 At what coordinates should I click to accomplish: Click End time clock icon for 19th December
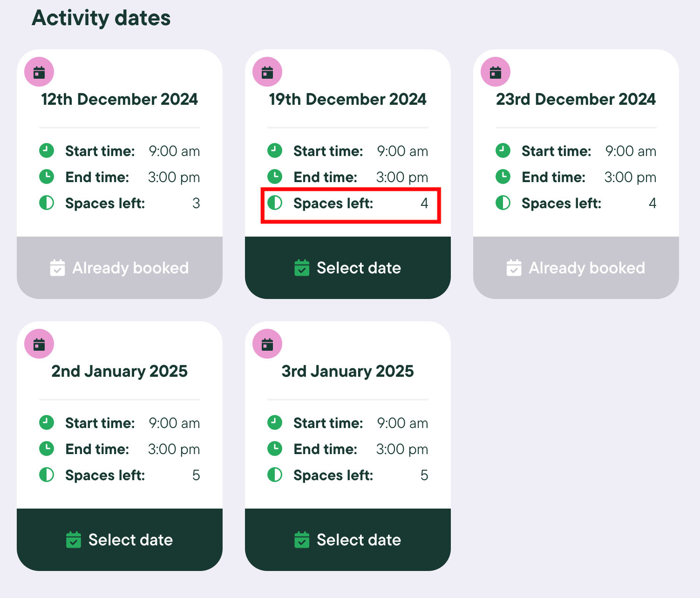pos(275,177)
